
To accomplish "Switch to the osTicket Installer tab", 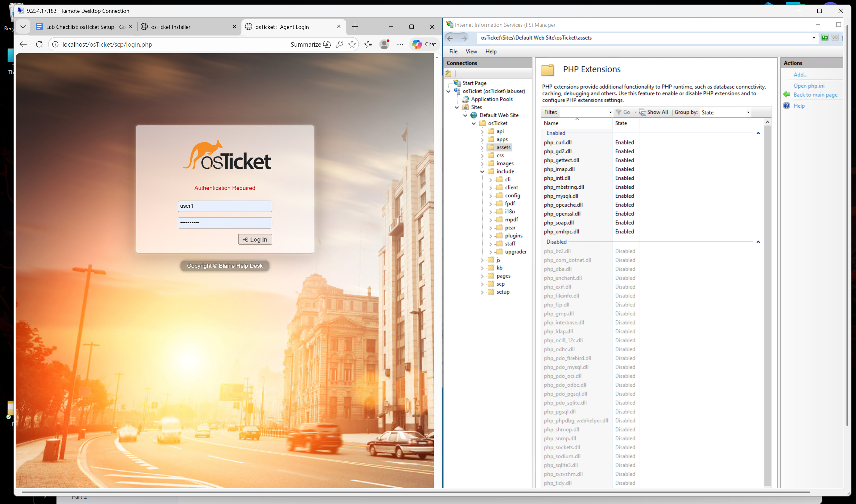I will (171, 27).
